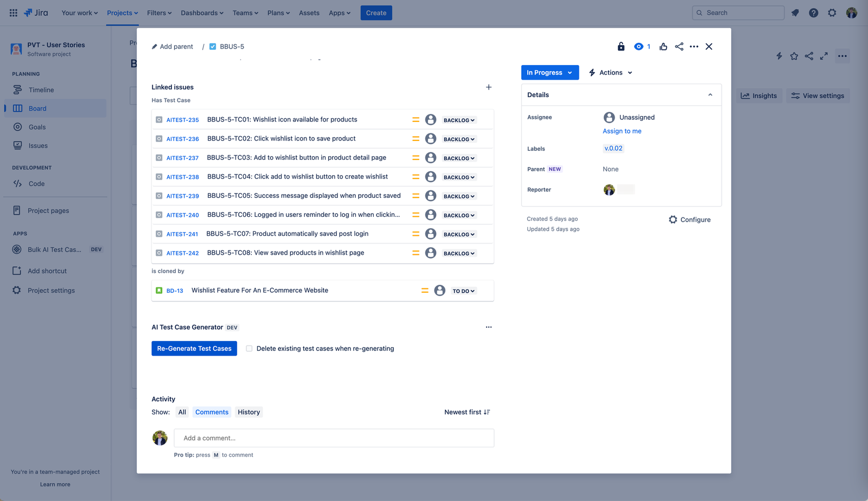The width and height of the screenshot is (868, 501).
Task: Vote for this issue with thumbs up
Action: [x=663, y=47]
